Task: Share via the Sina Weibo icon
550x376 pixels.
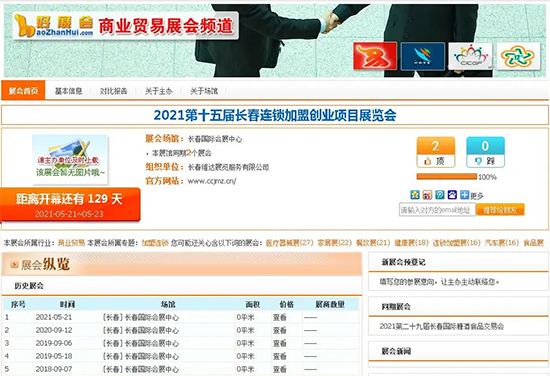Action: click(427, 195)
